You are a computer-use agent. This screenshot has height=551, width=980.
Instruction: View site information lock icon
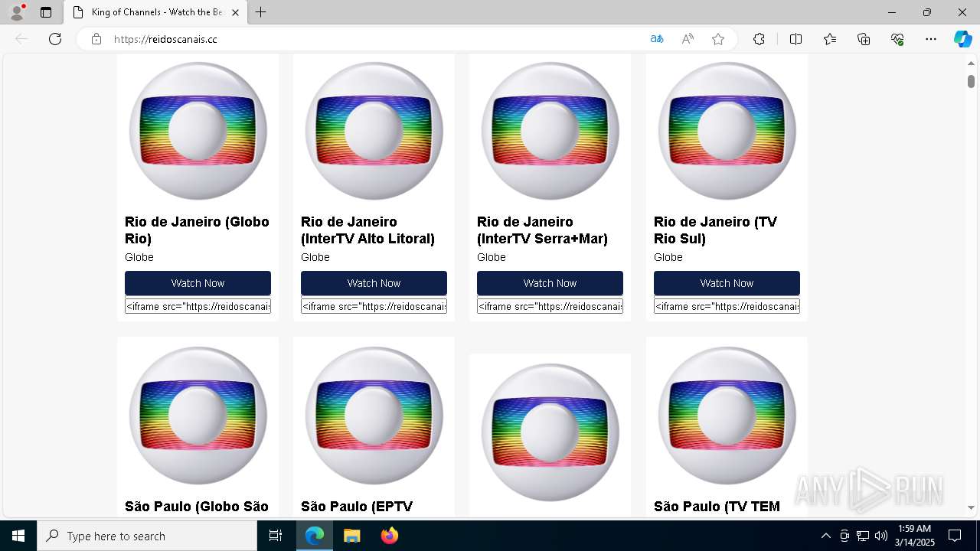(96, 39)
